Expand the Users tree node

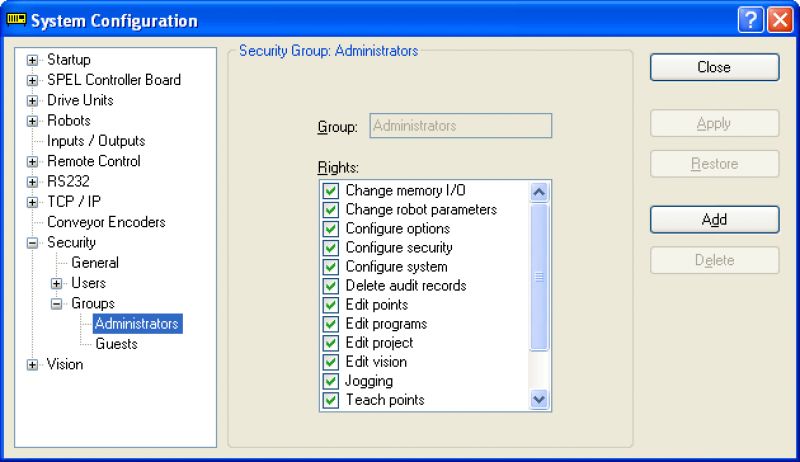56,284
